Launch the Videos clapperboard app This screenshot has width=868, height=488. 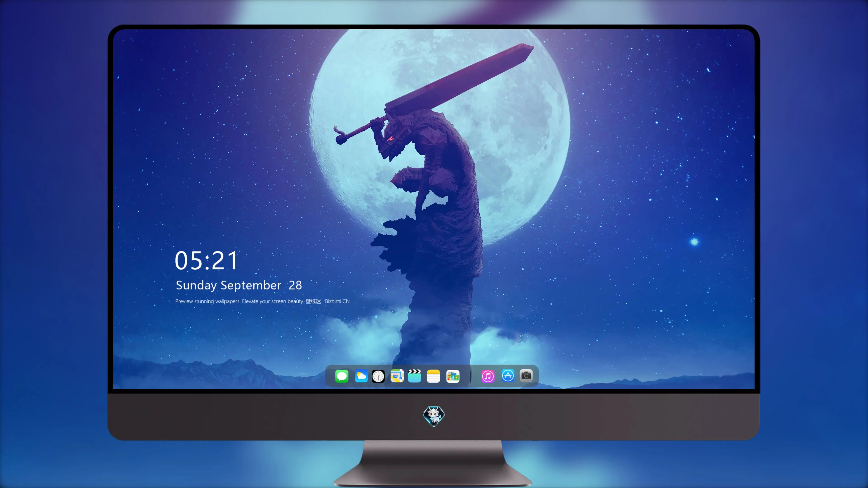(x=415, y=376)
